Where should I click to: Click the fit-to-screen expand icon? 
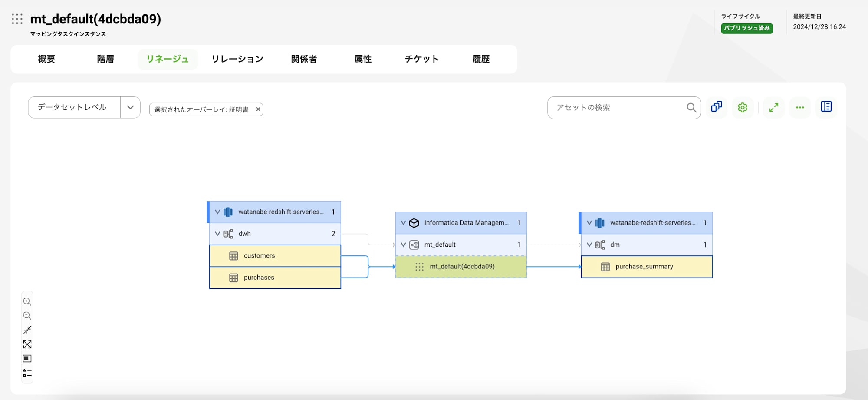pyautogui.click(x=27, y=344)
